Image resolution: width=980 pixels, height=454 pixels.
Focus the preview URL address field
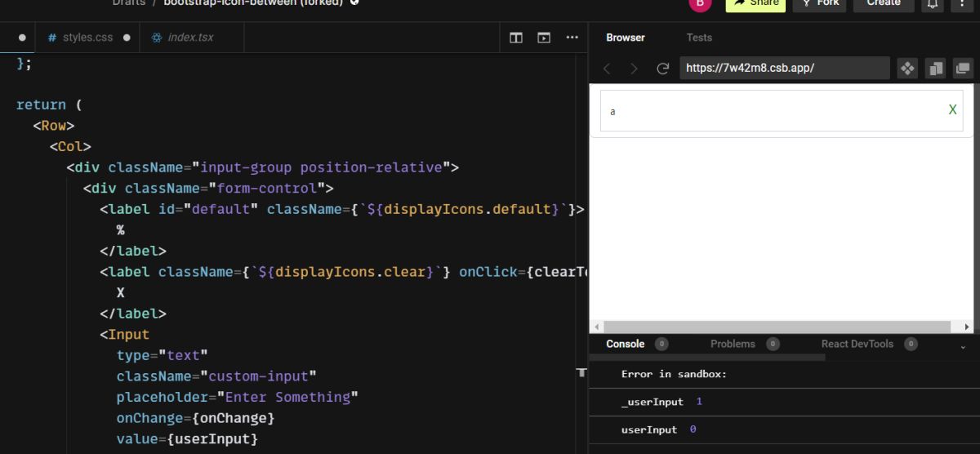(784, 69)
